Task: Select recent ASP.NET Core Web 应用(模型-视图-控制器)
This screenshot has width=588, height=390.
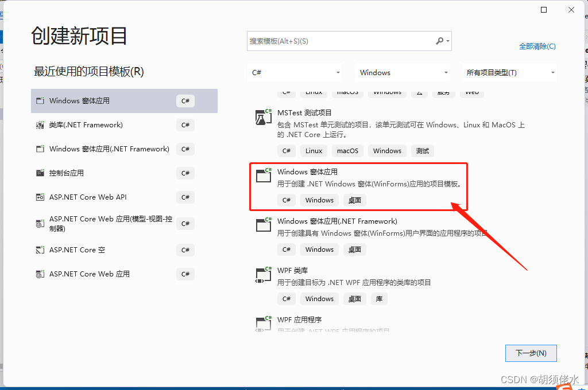Action: pyautogui.click(x=124, y=224)
